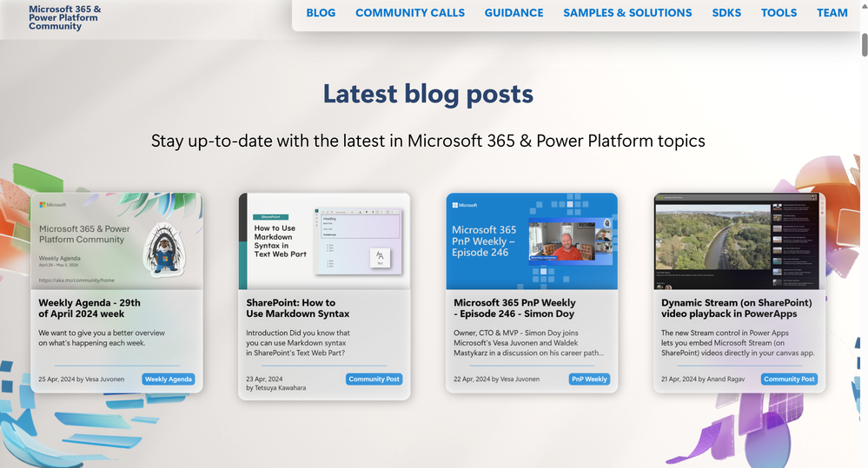
Task: Click the 'Weekly Agenda - 29th of April 2024 week' title
Action: tap(89, 308)
